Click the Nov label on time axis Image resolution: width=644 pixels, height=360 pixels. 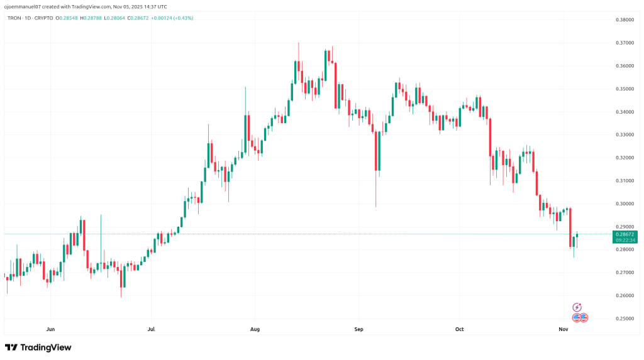(x=563, y=329)
